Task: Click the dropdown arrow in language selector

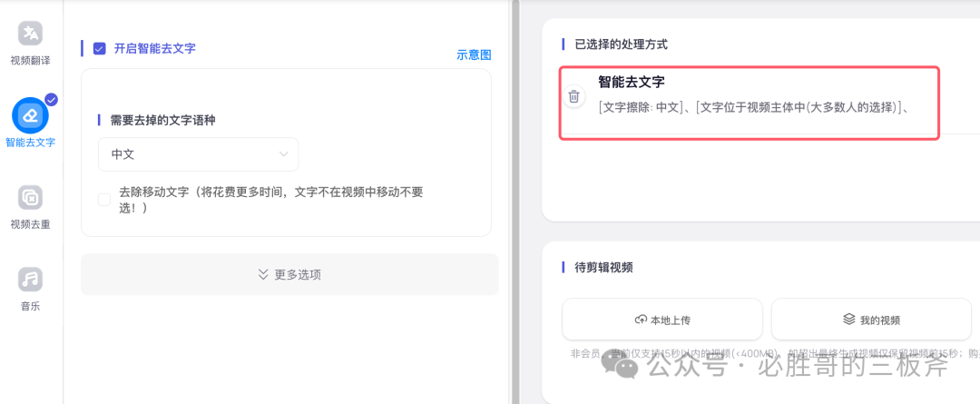Action: pos(284,154)
